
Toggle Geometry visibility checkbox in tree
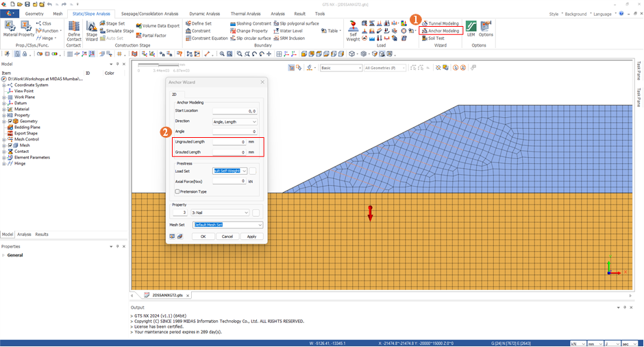pyautogui.click(x=10, y=121)
